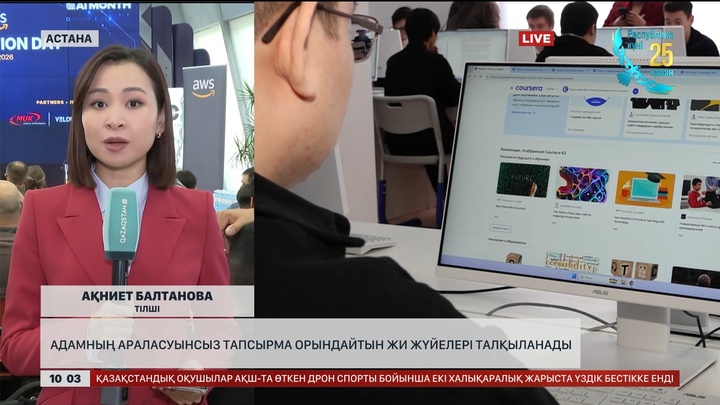Open the colorful abstract pattern course thumbnail
This screenshot has width=720, height=405.
pyautogui.click(x=582, y=184)
